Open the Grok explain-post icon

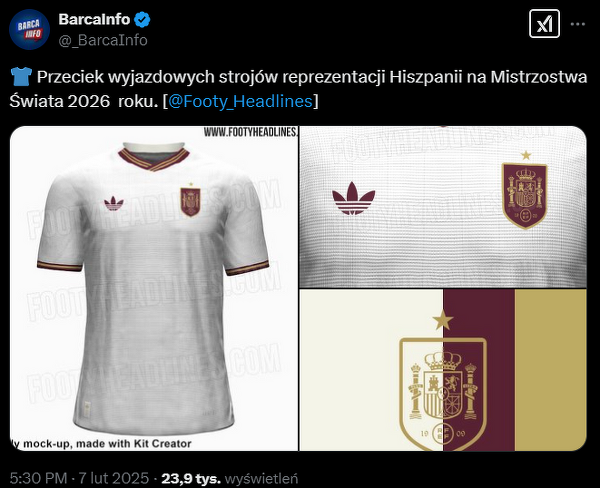click(x=544, y=24)
